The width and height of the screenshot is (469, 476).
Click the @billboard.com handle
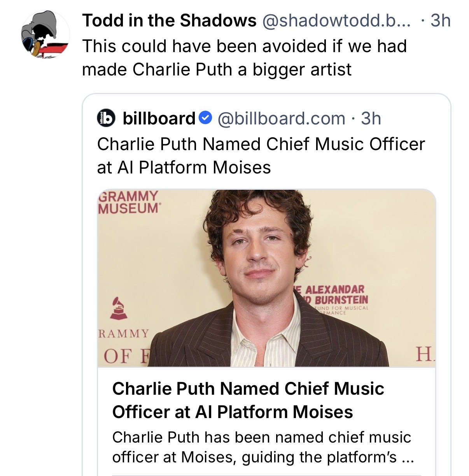(x=281, y=119)
